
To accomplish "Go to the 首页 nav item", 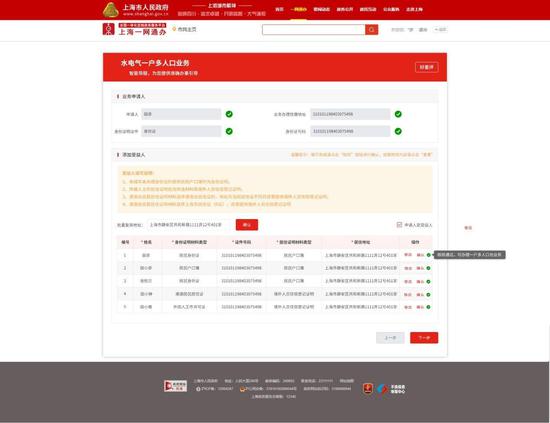I will pos(279,9).
